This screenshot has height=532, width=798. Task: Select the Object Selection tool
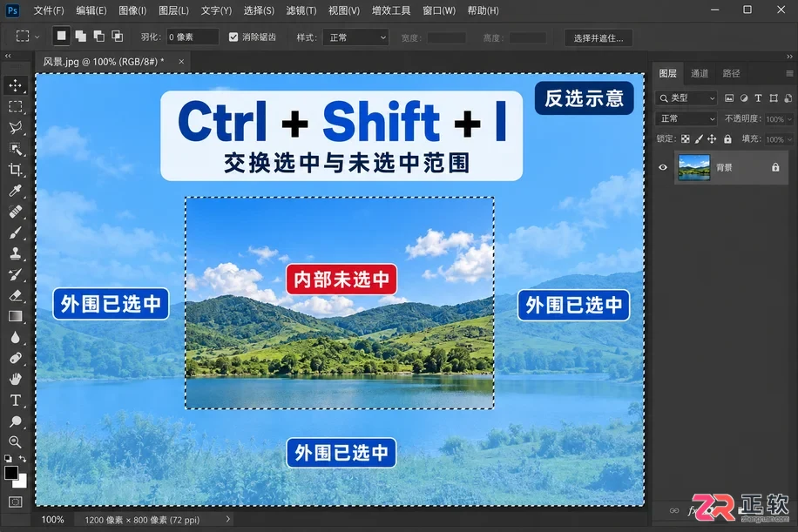click(16, 149)
